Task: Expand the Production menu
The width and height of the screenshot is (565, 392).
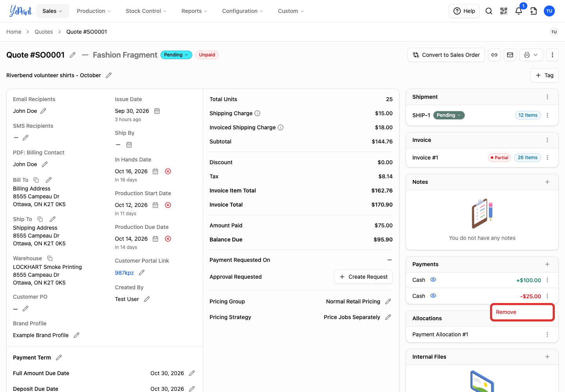Action: [x=94, y=11]
